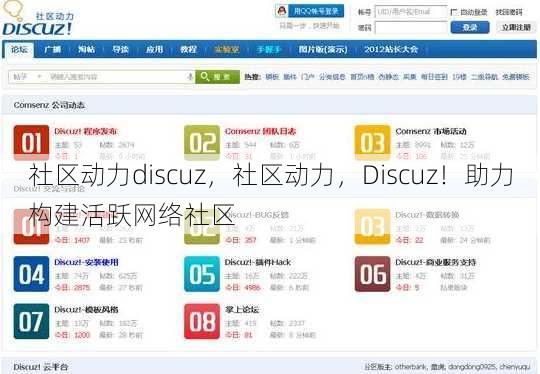Focus the 密码 password input field
540x374 pixels.
(411, 28)
